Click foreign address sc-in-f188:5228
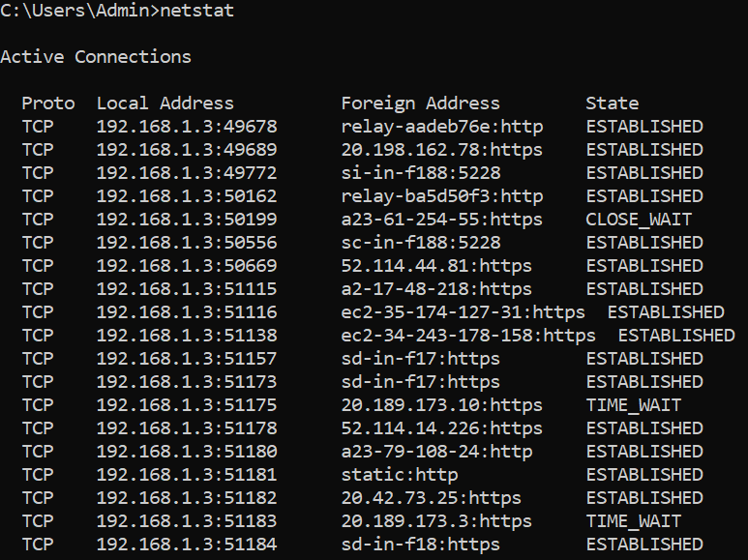748x560 pixels. pyautogui.click(x=421, y=243)
